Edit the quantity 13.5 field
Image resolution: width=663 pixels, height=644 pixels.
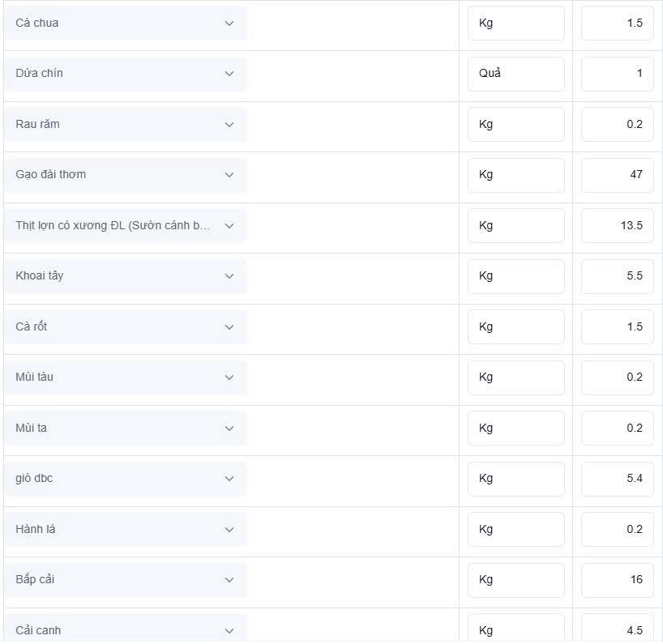click(x=618, y=226)
